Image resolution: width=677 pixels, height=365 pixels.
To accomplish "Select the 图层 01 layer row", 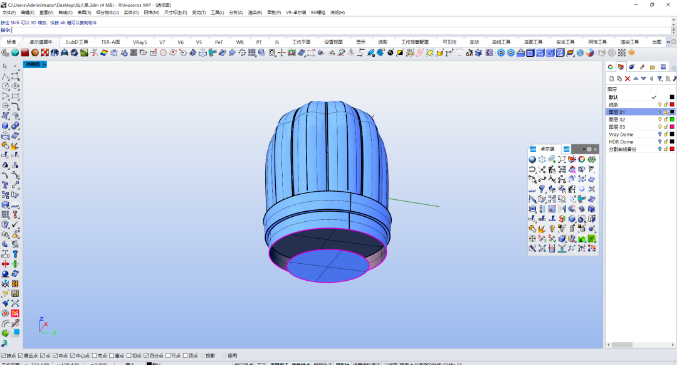I will 640,112.
